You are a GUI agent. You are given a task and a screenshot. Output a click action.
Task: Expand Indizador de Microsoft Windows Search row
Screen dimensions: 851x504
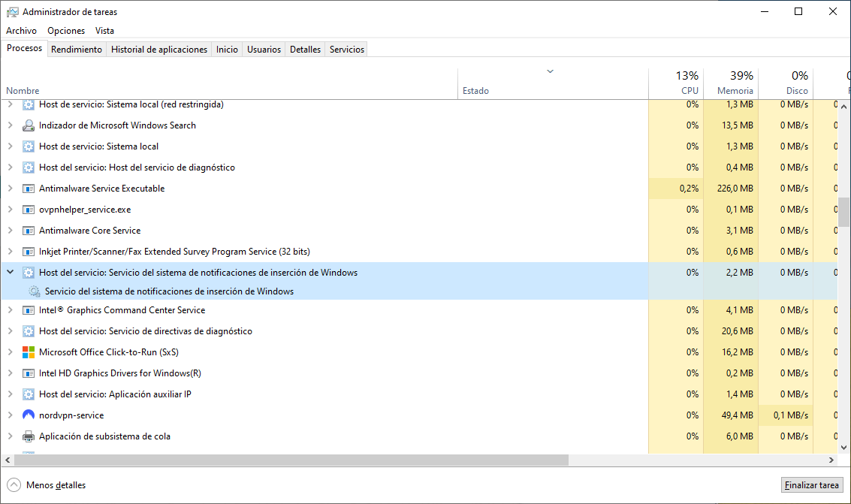[x=10, y=125]
